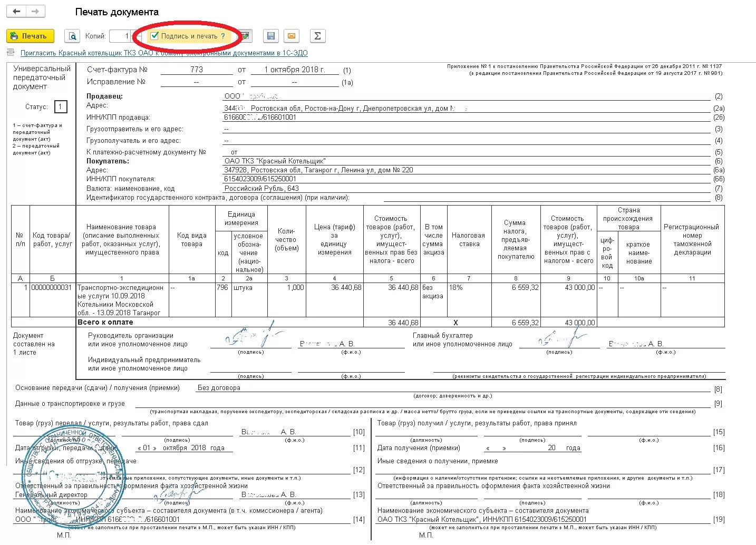Select quantity cell 1,000
This screenshot has width=756, height=545.
pyautogui.click(x=287, y=300)
